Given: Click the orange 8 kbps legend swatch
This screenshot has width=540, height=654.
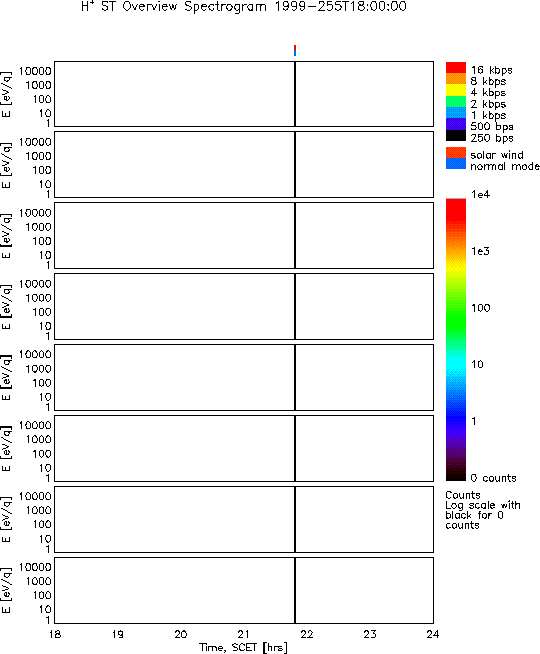Looking at the screenshot, I should pos(456,79).
